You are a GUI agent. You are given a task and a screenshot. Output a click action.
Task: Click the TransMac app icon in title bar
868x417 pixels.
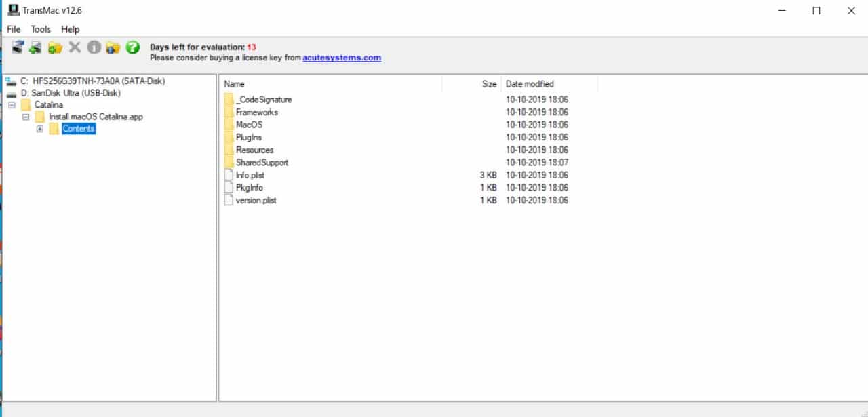coord(13,10)
